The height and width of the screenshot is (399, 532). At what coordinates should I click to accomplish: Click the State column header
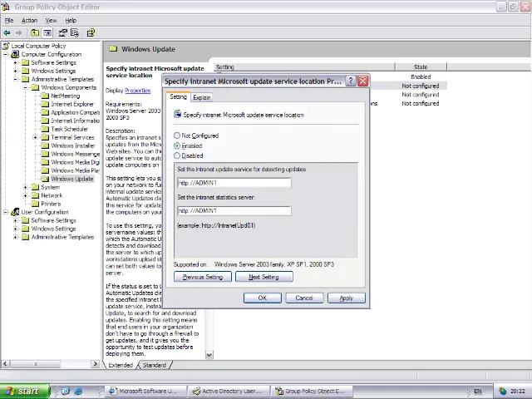421,66
